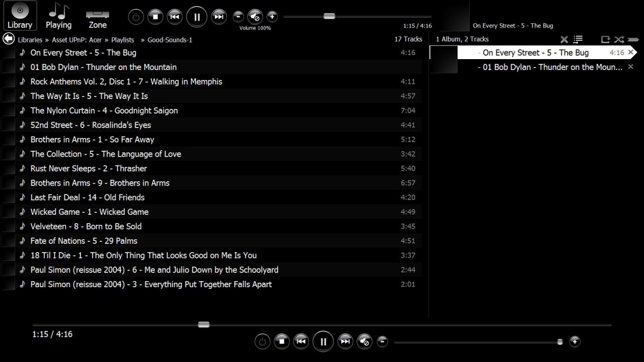Click the power button in the bottom transport bar
This screenshot has height=362, width=644.
[262, 341]
